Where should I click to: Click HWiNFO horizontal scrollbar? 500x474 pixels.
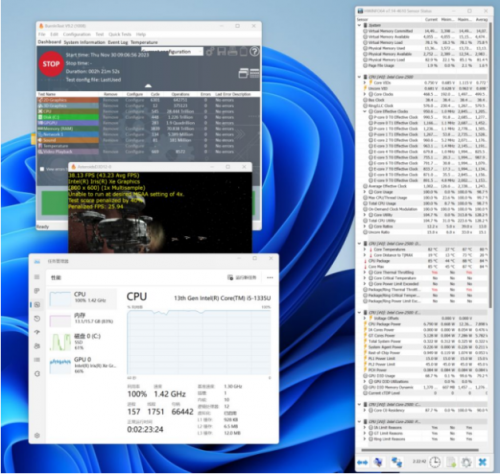click(x=420, y=450)
